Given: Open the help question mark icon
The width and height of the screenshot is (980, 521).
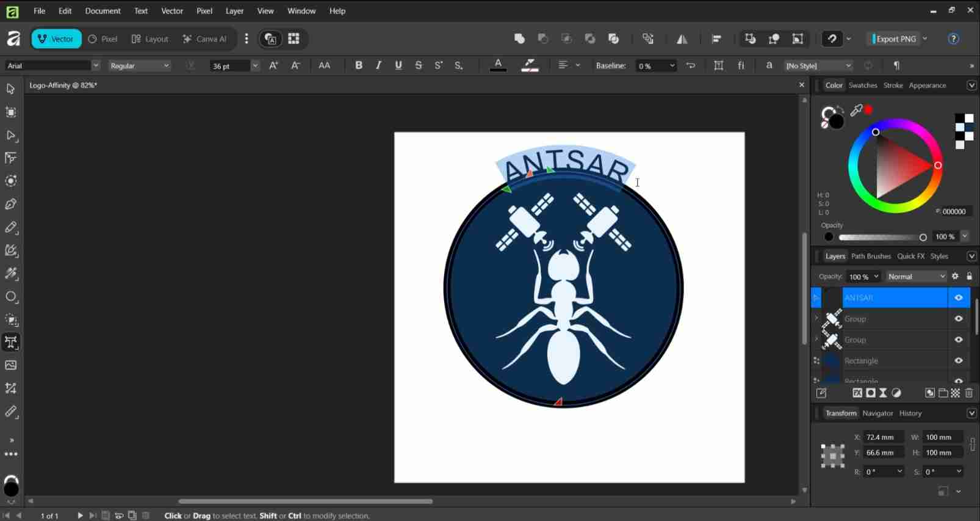Looking at the screenshot, I should point(953,38).
